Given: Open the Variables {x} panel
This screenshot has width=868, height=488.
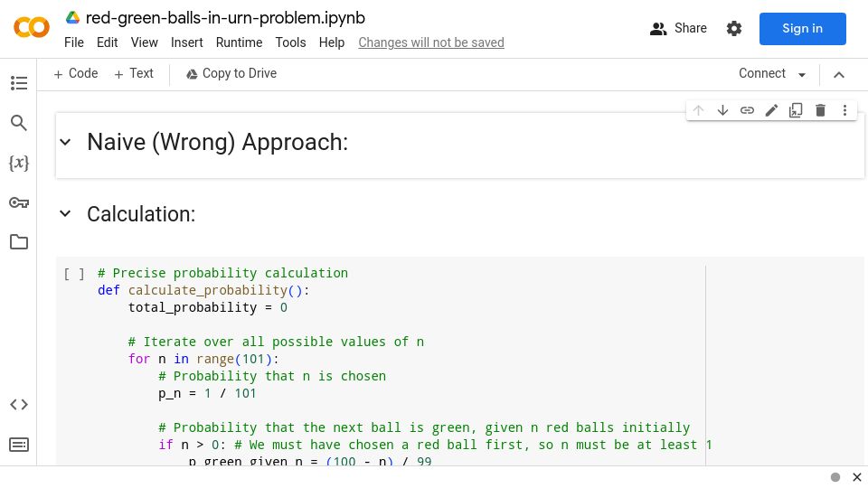Looking at the screenshot, I should [x=19, y=163].
